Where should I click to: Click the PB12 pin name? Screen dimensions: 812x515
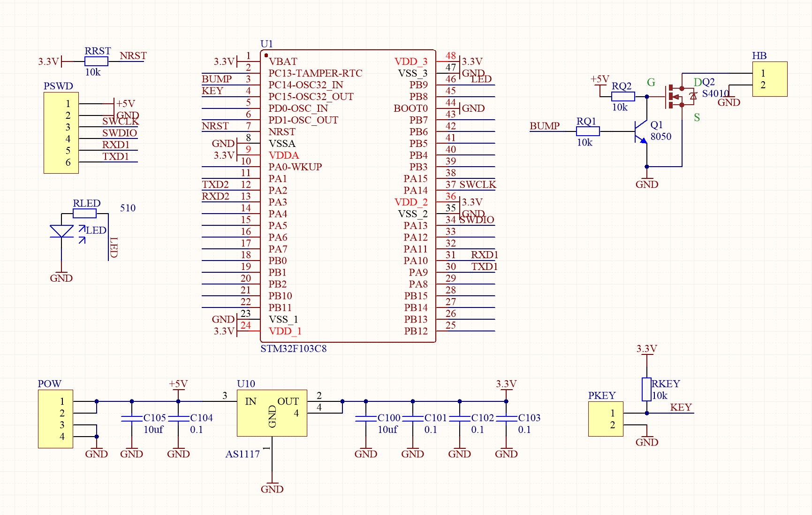pos(416,331)
